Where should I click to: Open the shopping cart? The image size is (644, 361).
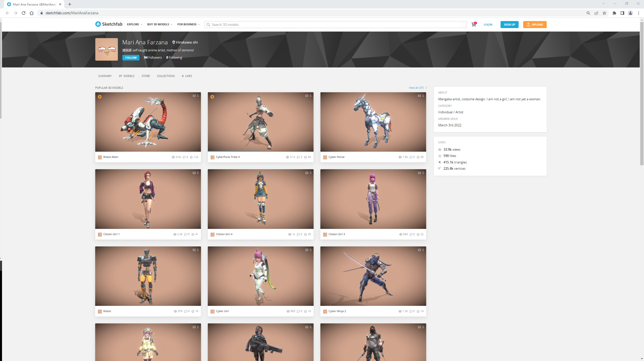(x=474, y=24)
